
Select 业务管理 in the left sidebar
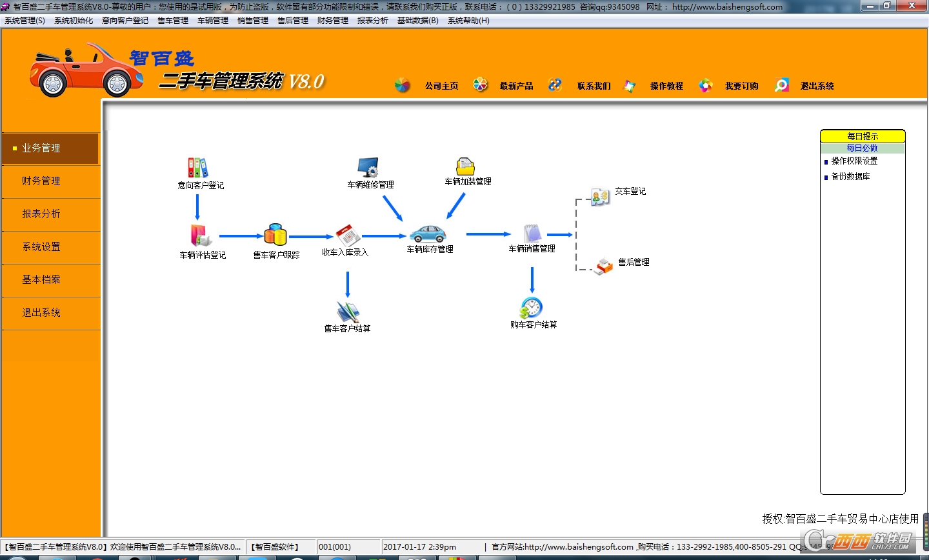50,148
